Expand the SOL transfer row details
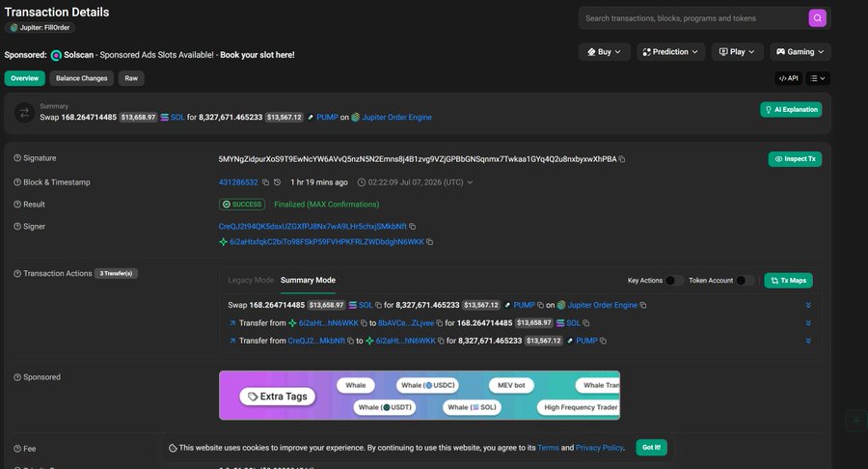 (x=808, y=323)
